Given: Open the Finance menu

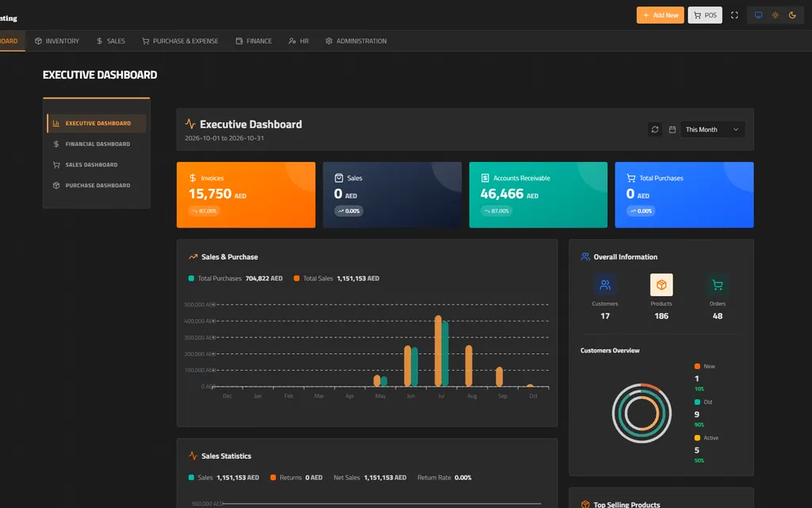Looking at the screenshot, I should point(254,41).
